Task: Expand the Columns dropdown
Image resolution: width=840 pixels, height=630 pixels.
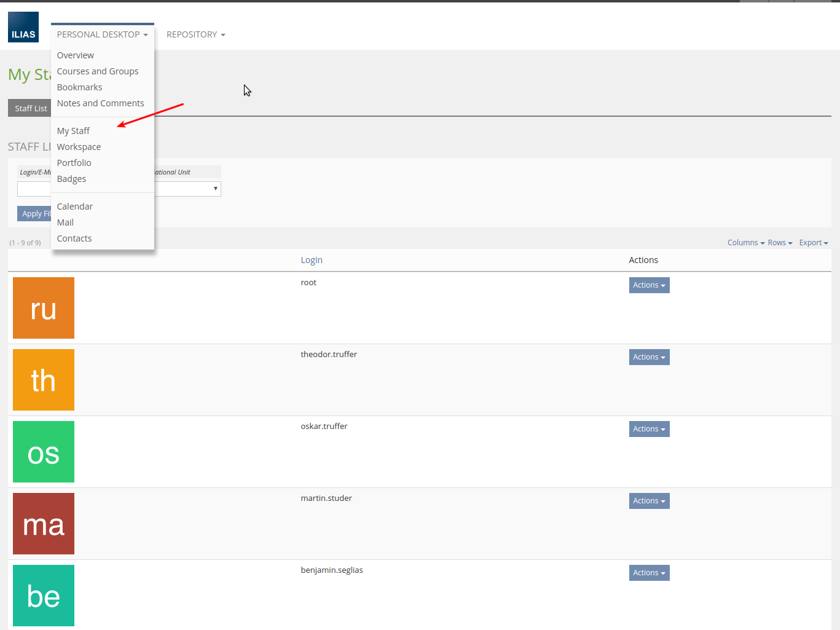Action: click(x=745, y=243)
